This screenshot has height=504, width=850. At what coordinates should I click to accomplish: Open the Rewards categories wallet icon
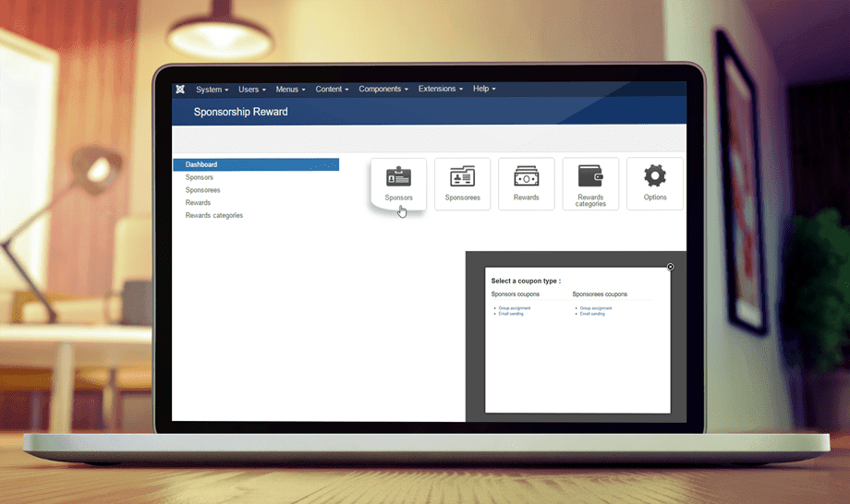[x=590, y=183]
